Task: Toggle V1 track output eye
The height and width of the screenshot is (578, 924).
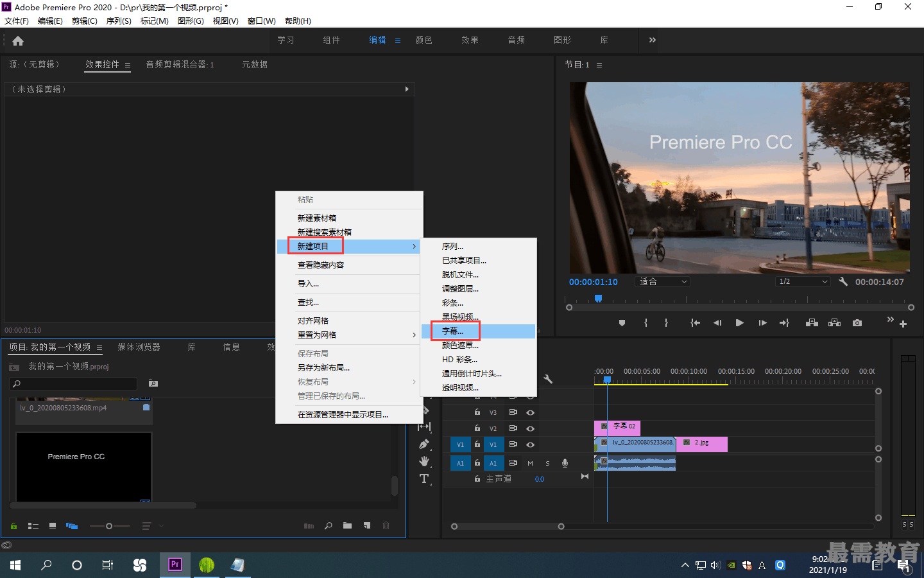Action: pos(531,444)
